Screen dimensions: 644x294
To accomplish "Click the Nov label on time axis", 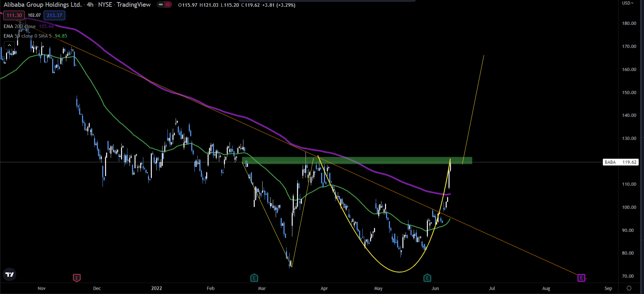I will (42, 288).
